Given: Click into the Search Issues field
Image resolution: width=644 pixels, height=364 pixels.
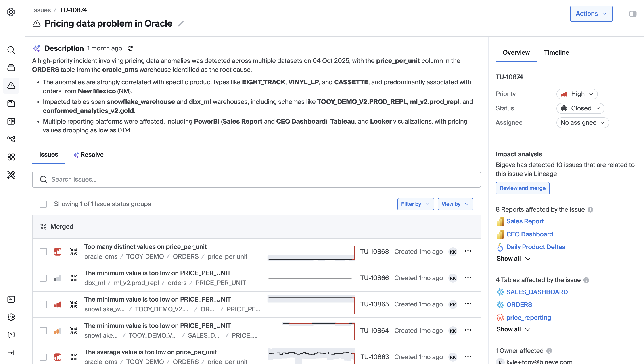Looking at the screenshot, I should click(256, 179).
